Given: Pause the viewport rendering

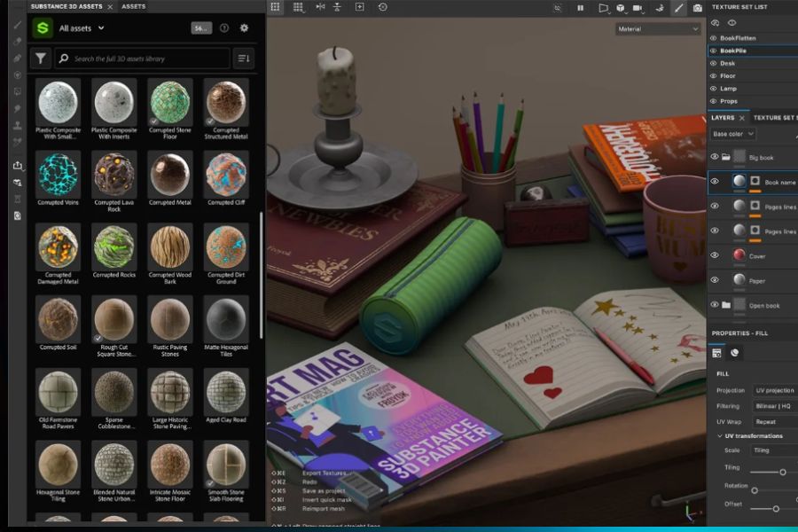Looking at the screenshot, I should (x=580, y=8).
